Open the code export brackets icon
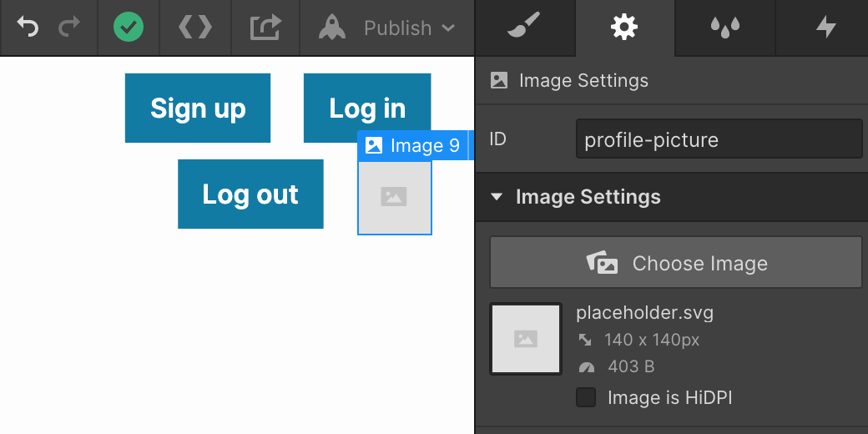The image size is (868, 434). 195,27
